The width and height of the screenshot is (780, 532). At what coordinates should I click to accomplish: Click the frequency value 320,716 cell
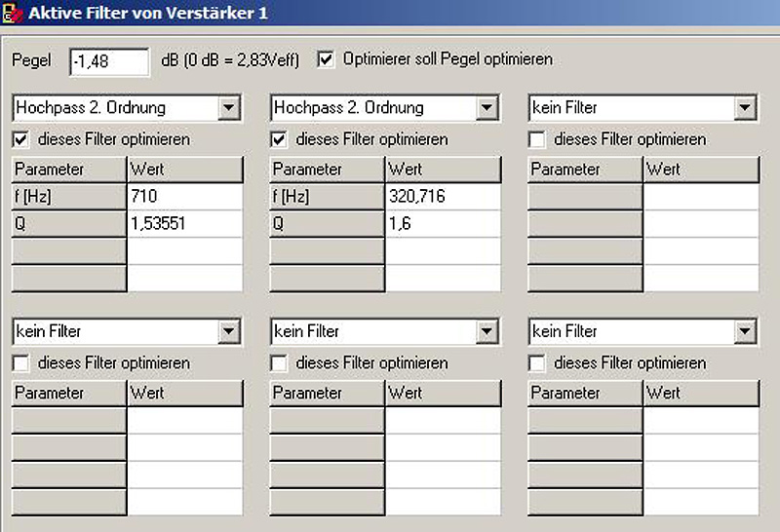[x=442, y=196]
